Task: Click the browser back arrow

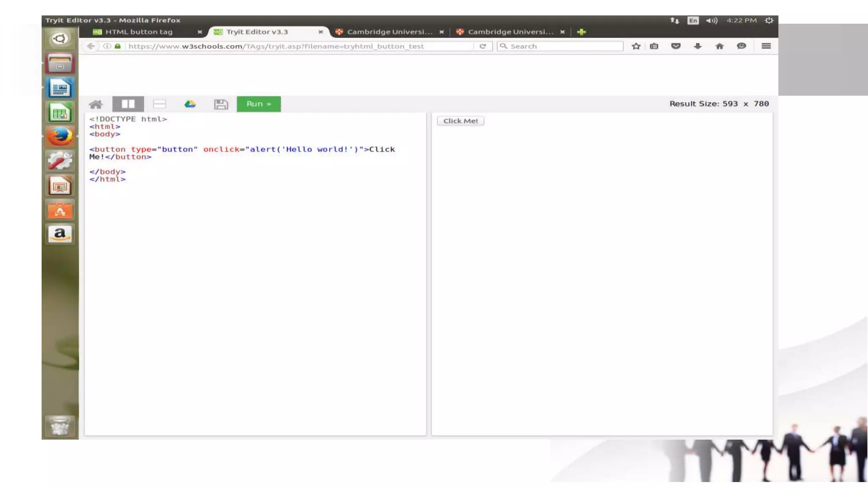Action: pos(91,46)
